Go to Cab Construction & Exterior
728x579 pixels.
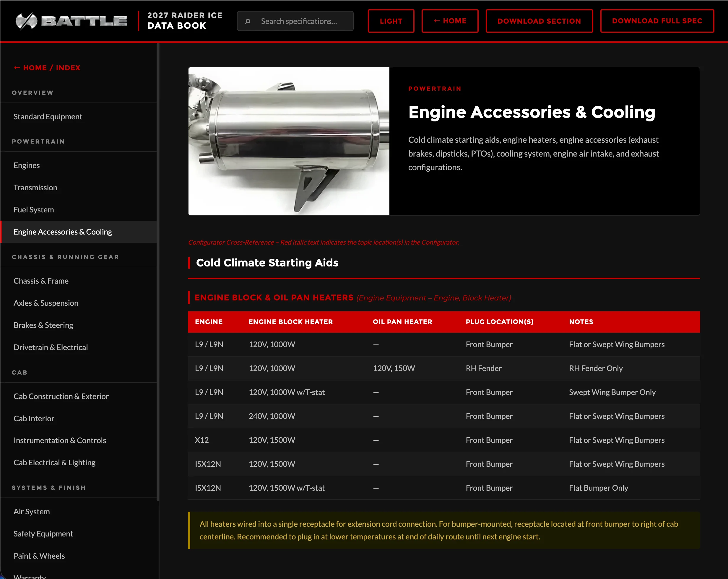(78, 396)
